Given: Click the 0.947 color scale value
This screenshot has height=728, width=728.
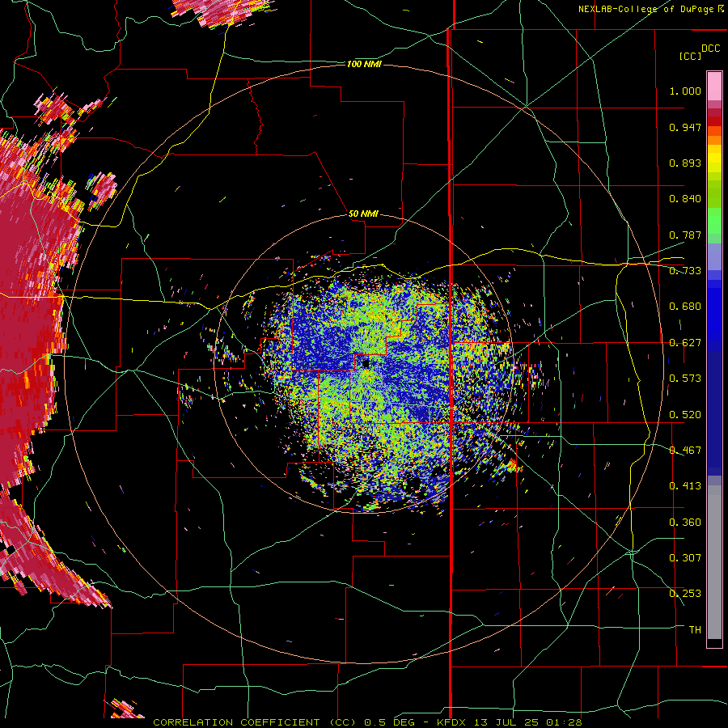Looking at the screenshot, I should (x=685, y=127).
